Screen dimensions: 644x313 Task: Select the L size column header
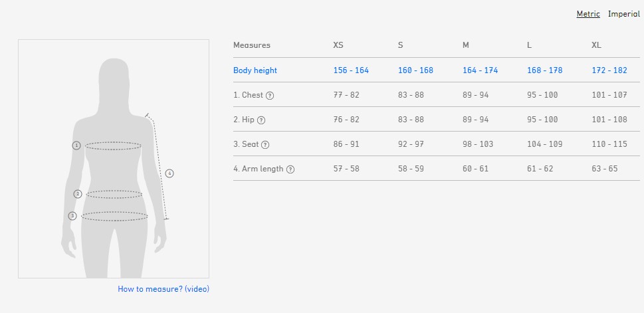[529, 45]
